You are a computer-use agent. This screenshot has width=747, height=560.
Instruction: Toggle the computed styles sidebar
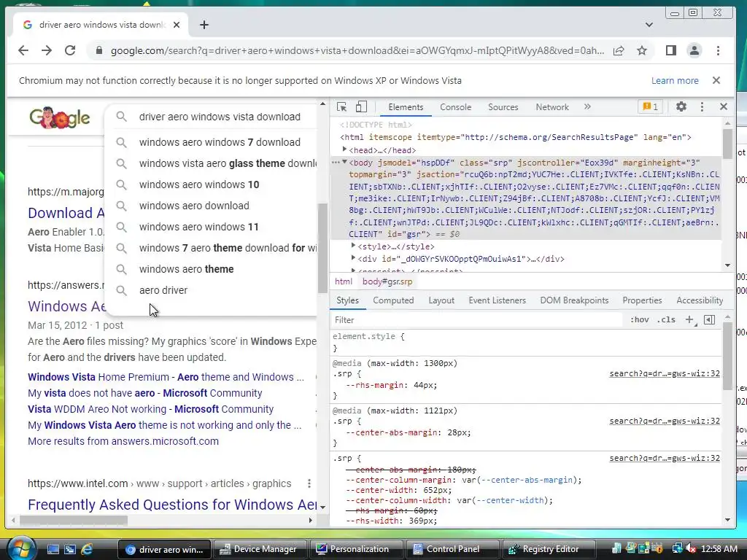(x=709, y=320)
